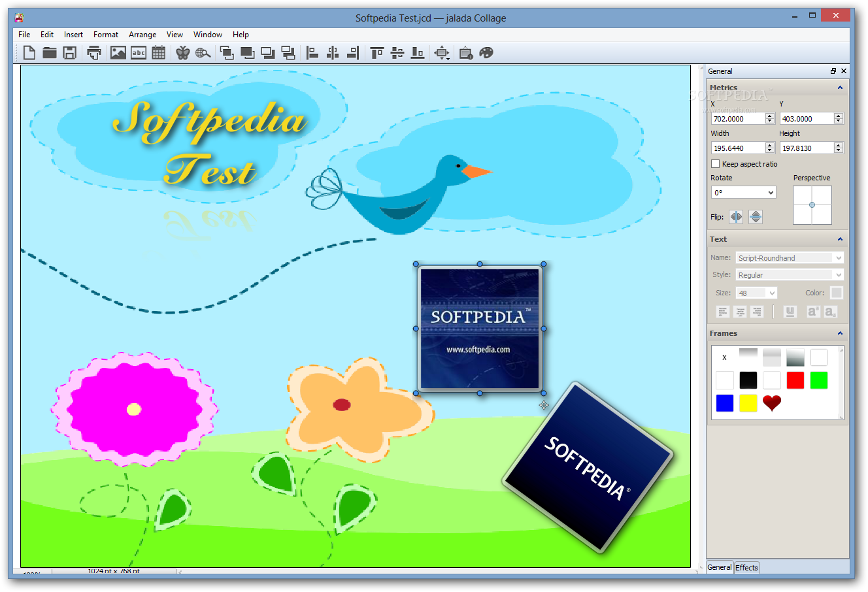Open a file with folder icon
Viewport: 868px width, 592px height.
coord(50,53)
